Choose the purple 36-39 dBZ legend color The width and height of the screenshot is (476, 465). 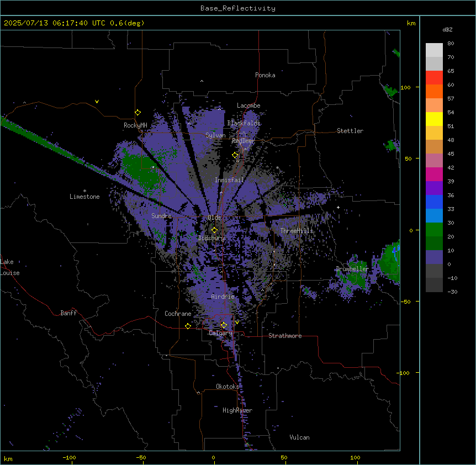[x=434, y=188]
